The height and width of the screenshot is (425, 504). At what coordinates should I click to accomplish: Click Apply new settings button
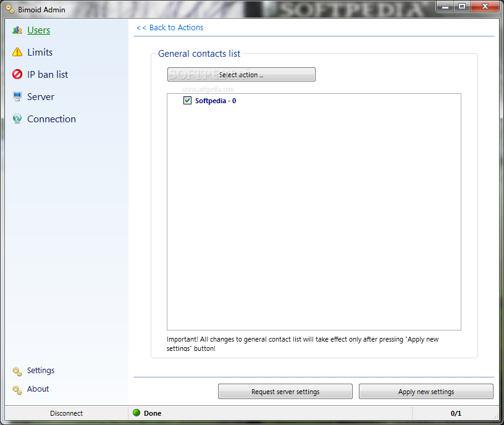pyautogui.click(x=426, y=392)
